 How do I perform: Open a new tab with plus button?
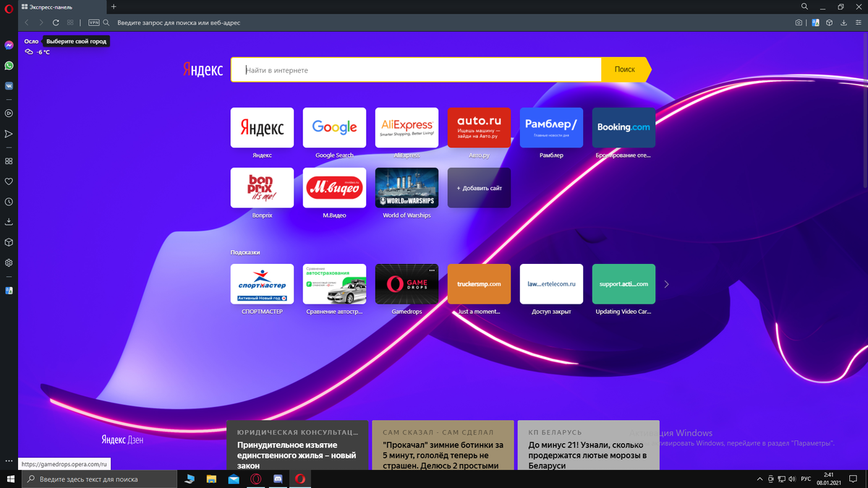point(114,7)
